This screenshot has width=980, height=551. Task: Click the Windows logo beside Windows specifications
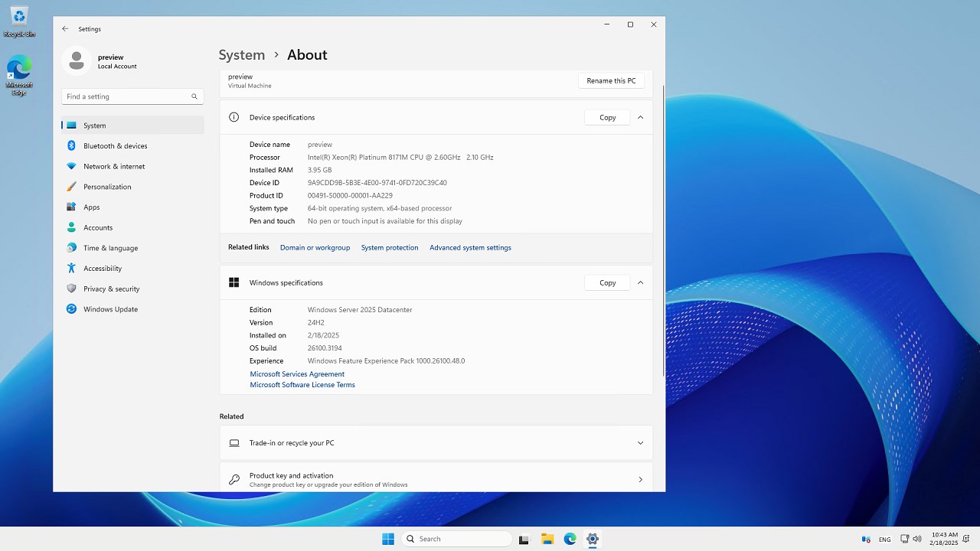click(x=234, y=282)
